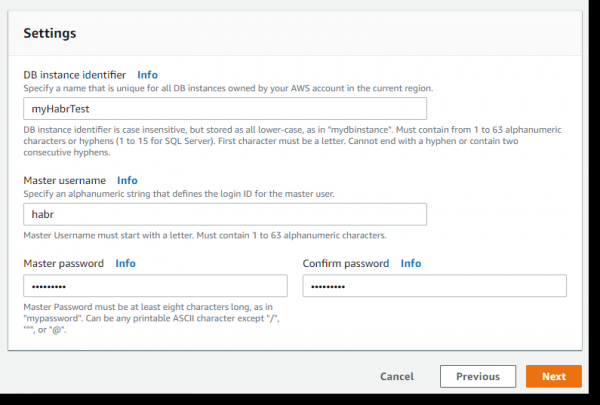The image size is (600, 405).
Task: Select the Confirm password field
Action: click(x=434, y=286)
